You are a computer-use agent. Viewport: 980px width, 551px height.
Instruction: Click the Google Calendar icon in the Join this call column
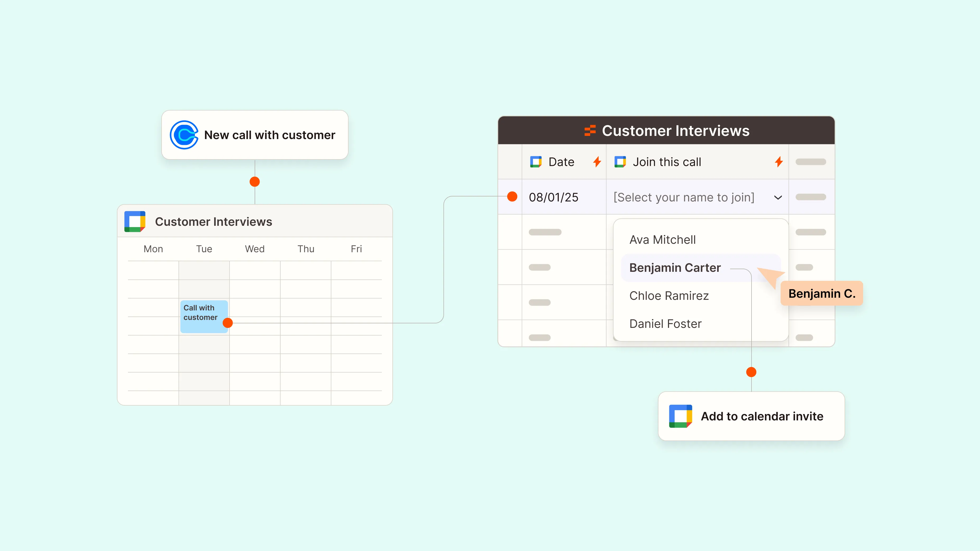(x=621, y=162)
